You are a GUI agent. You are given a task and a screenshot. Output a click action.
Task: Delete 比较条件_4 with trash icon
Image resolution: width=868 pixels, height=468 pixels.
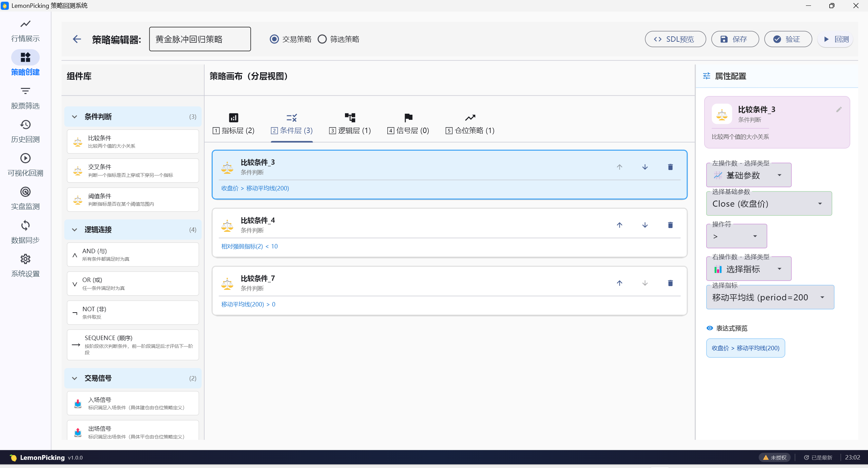[670, 225]
